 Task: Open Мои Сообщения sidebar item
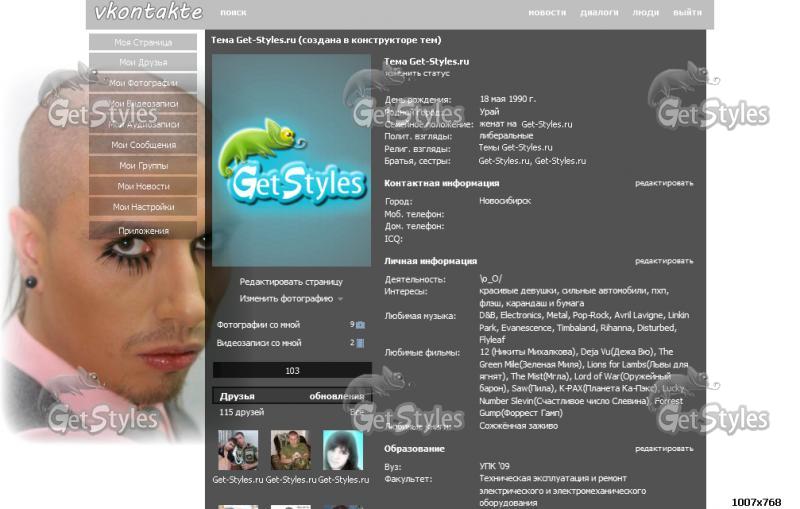tap(143, 145)
